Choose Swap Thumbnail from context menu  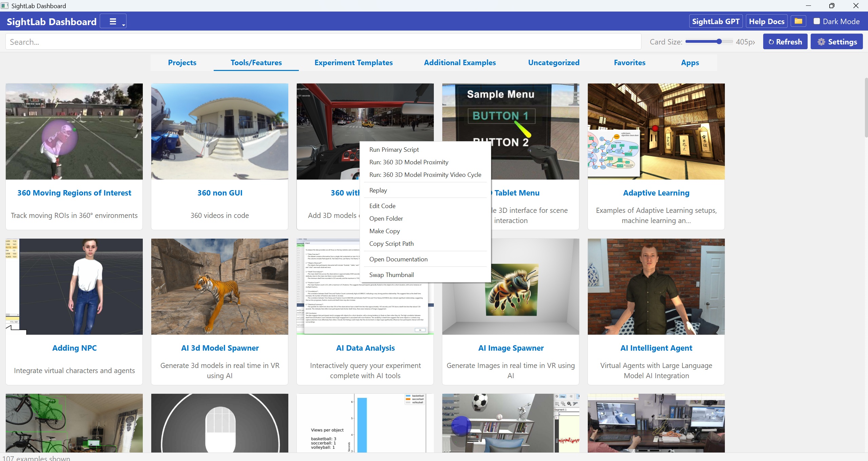click(391, 275)
